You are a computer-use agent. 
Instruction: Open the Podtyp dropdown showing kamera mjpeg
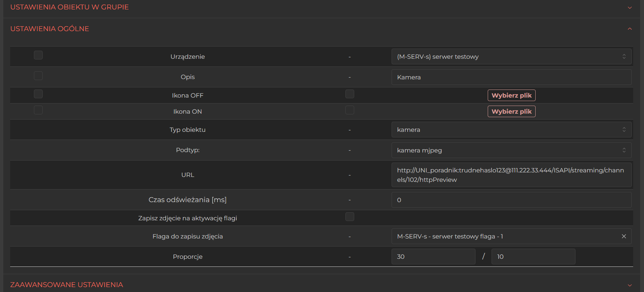pyautogui.click(x=511, y=150)
